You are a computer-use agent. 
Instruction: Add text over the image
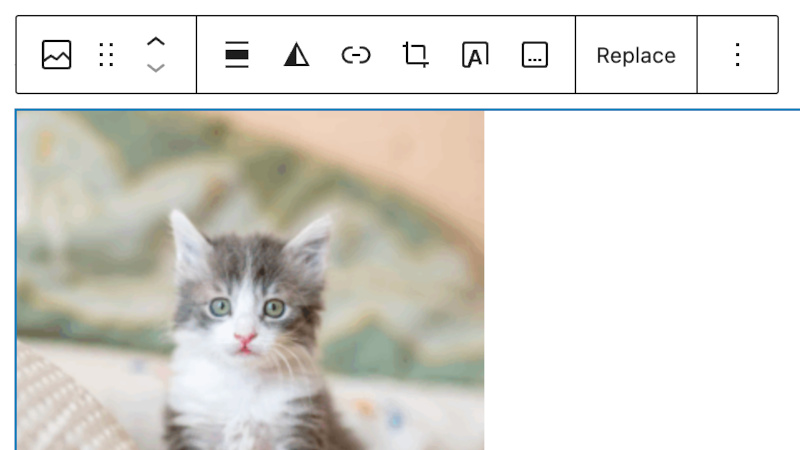click(475, 55)
